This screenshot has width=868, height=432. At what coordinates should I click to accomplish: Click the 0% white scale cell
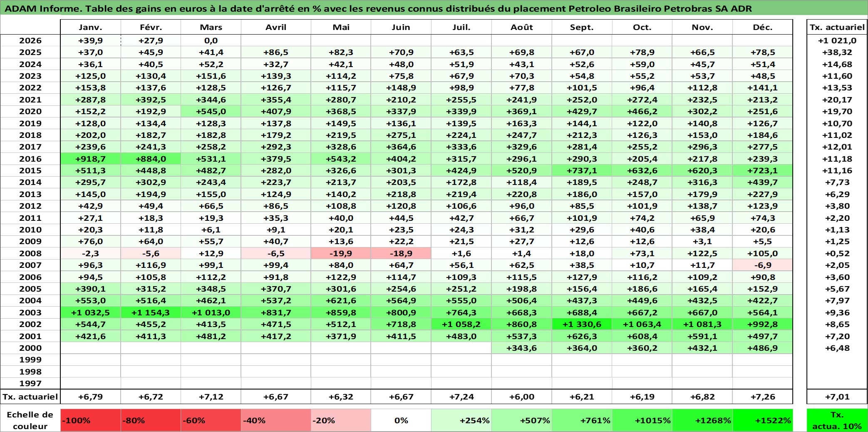pyautogui.click(x=401, y=420)
